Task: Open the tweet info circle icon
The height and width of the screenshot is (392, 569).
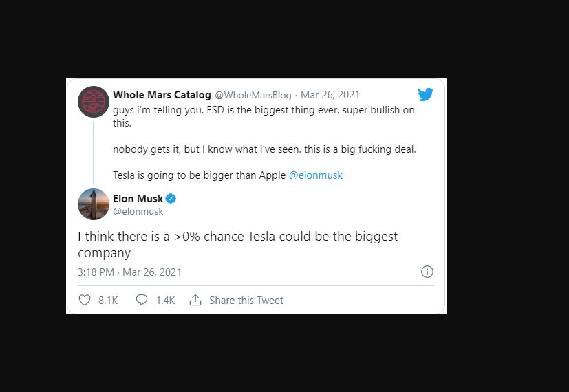Action: click(x=427, y=272)
